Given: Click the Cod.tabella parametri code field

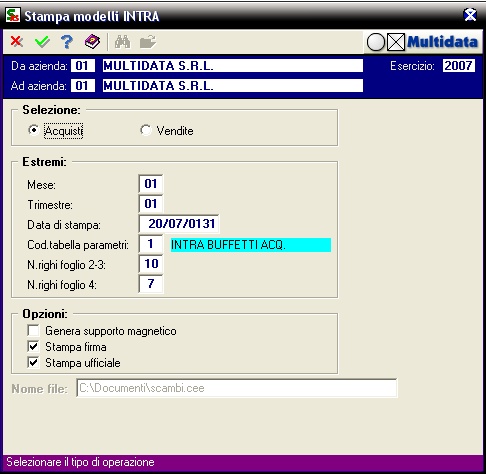Looking at the screenshot, I should coord(151,244).
